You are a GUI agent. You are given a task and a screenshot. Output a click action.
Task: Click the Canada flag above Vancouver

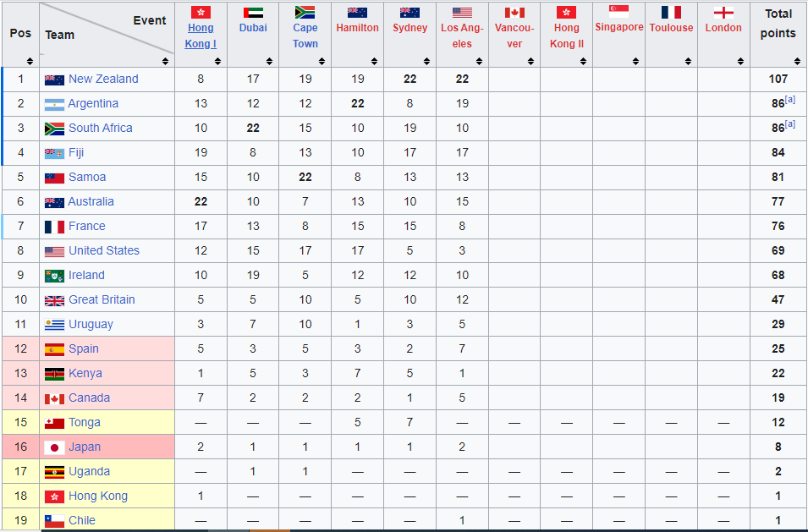coord(514,13)
